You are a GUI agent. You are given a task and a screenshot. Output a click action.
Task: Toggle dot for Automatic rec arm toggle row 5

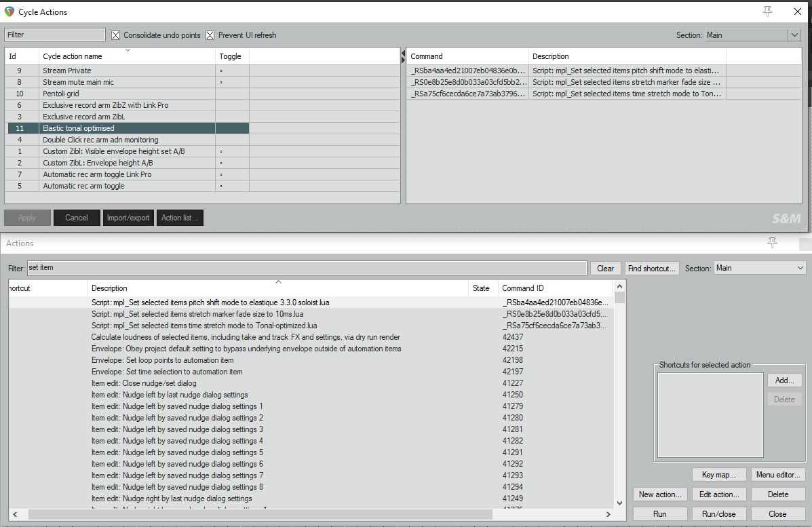click(x=221, y=186)
